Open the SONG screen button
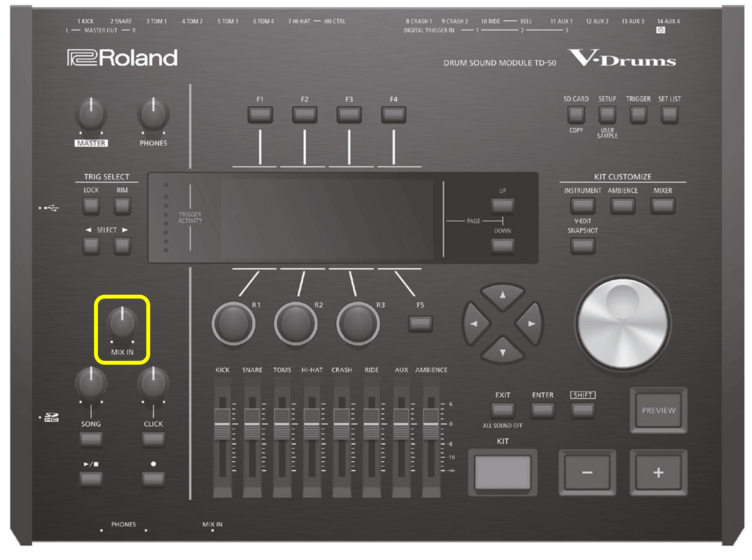The image size is (752, 560). (x=91, y=439)
